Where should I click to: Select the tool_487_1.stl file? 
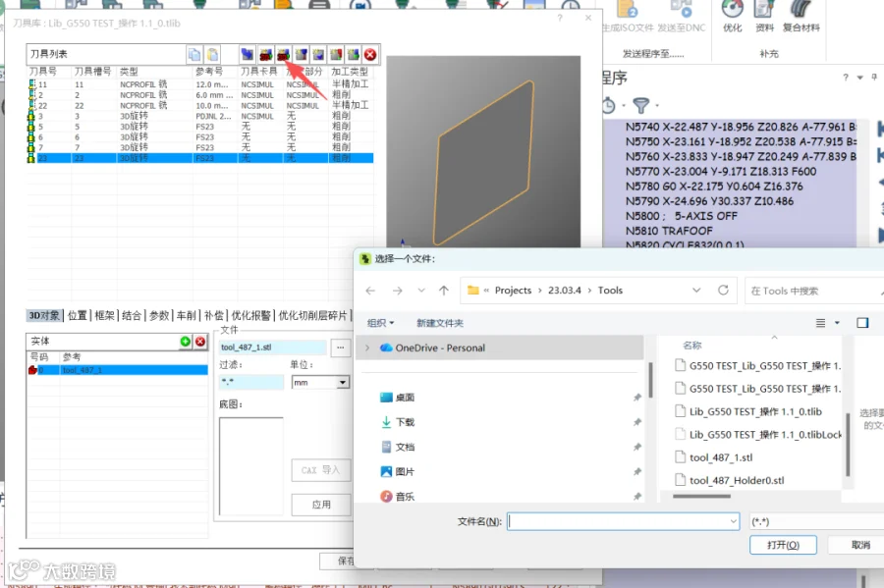(721, 457)
